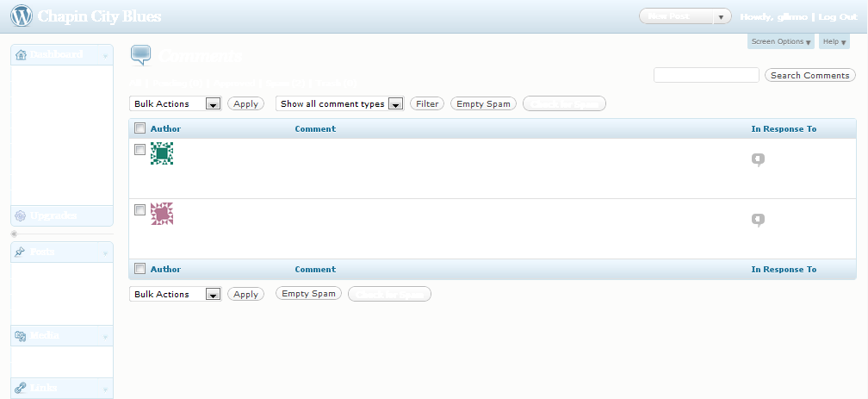Expand the New Post dropdown arrow
The image size is (868, 399).
[721, 16]
